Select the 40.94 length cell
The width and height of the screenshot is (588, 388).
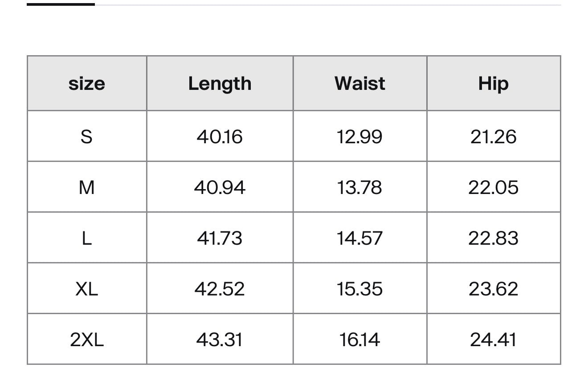point(220,187)
